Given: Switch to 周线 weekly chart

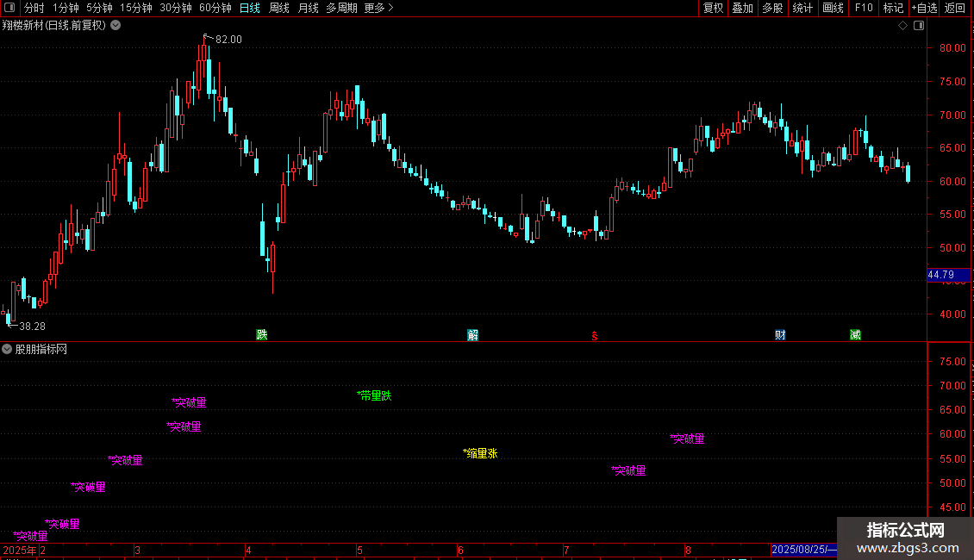Looking at the screenshot, I should point(279,8).
